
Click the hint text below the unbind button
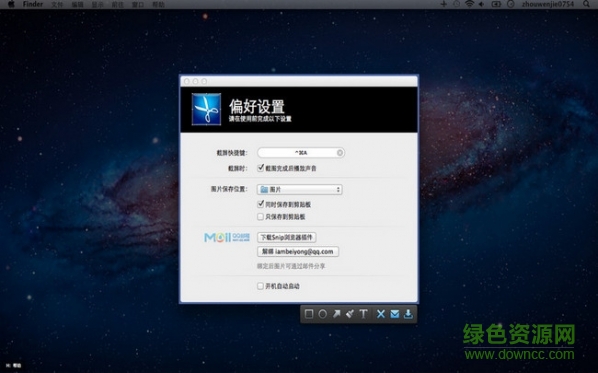click(x=291, y=266)
